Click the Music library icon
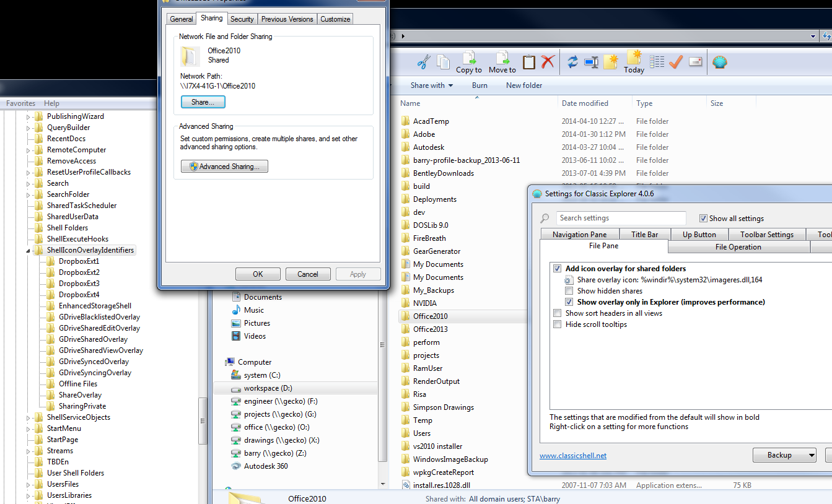832x504 pixels. (x=235, y=310)
